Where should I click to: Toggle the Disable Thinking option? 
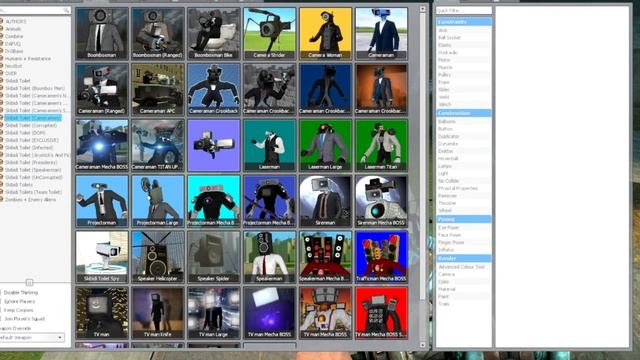[20, 293]
